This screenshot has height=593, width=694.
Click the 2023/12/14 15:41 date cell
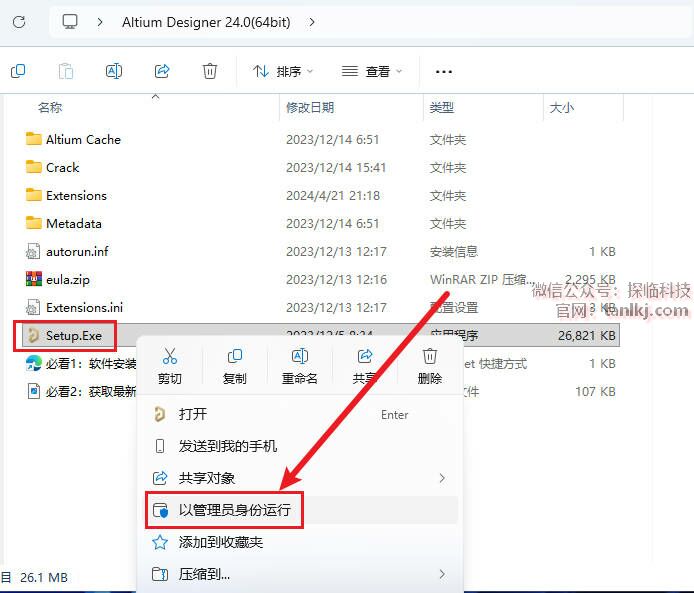pyautogui.click(x=336, y=168)
